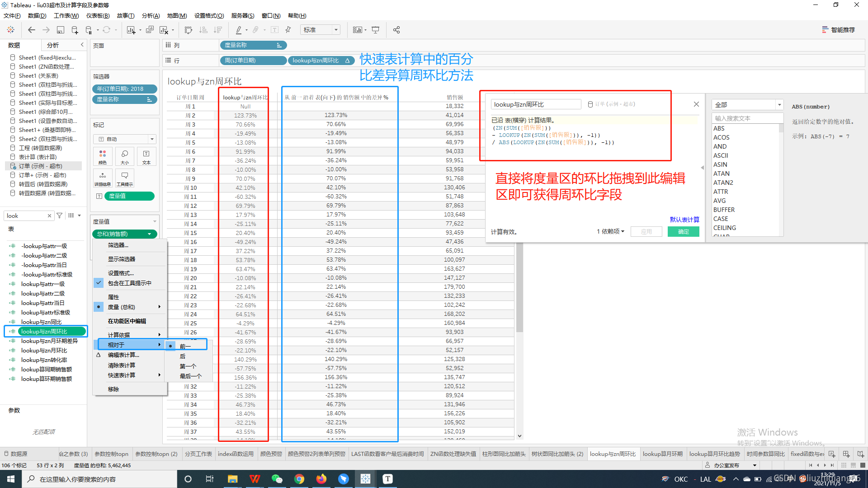Select the 后 relative-to option
Screen dimensions: 868x488
[183, 357]
